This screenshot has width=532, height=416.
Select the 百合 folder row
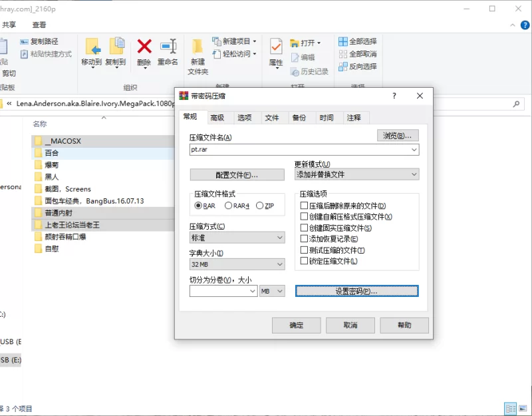click(x=103, y=153)
